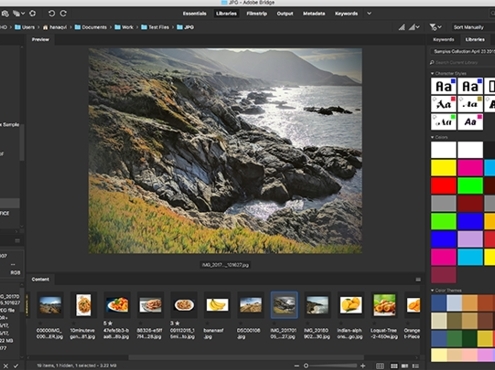Select the pasta thumbnail 10minutevegan
495x370 pixels.
pos(83,305)
